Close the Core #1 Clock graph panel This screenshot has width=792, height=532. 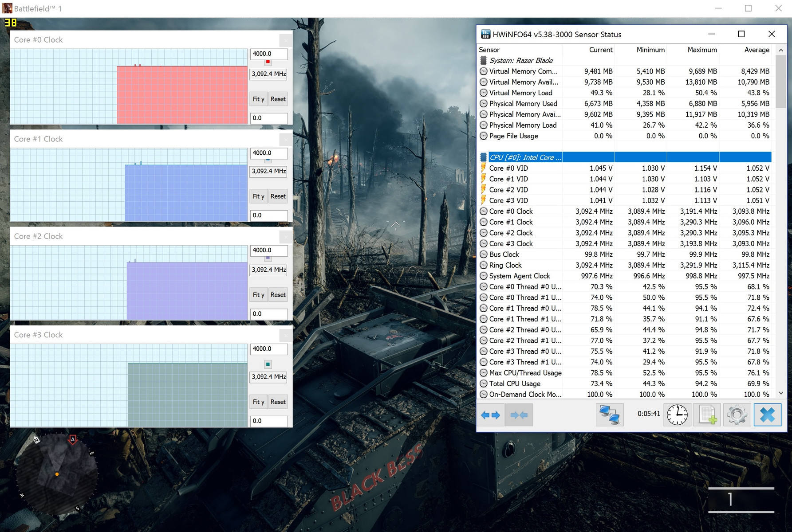click(286, 139)
